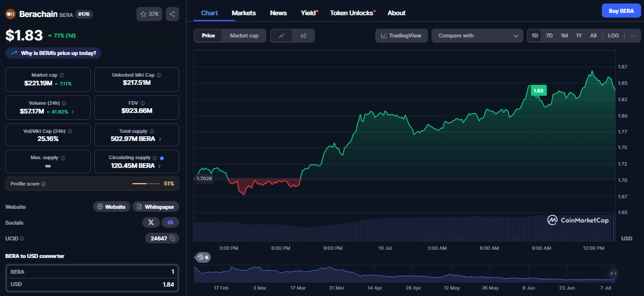Click the 1.7028 baseline price label
The height and width of the screenshot is (296, 644).
pos(204,178)
